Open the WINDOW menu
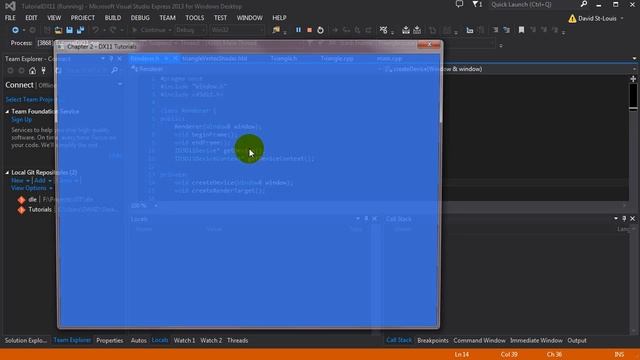 [249, 18]
